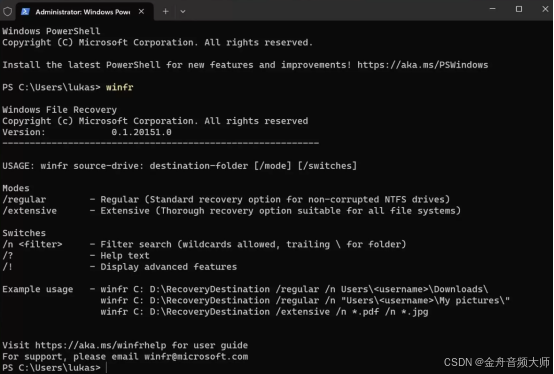This screenshot has width=554, height=374.
Task: Click the /regular mode text
Action: (24, 200)
